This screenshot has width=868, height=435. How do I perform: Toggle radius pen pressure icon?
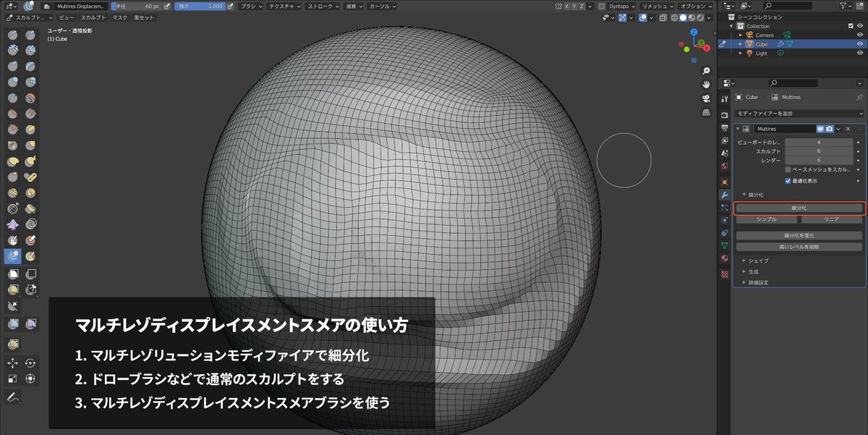(167, 6)
